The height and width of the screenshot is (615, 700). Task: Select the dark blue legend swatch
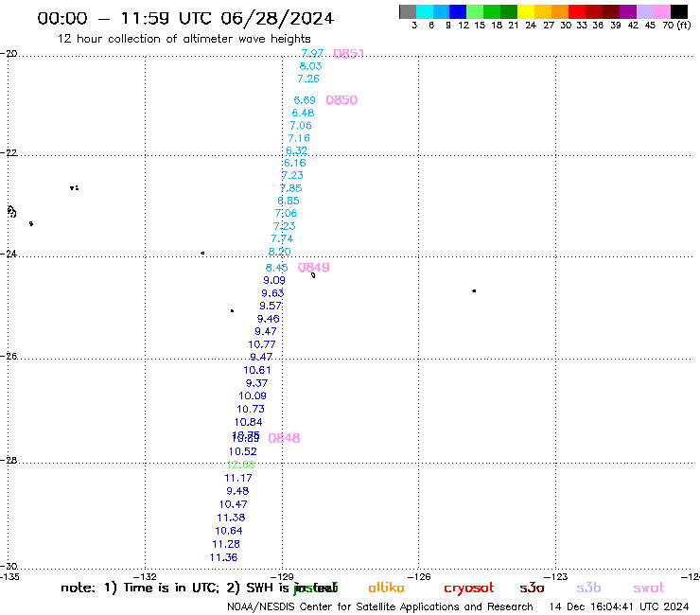pyautogui.click(x=458, y=11)
